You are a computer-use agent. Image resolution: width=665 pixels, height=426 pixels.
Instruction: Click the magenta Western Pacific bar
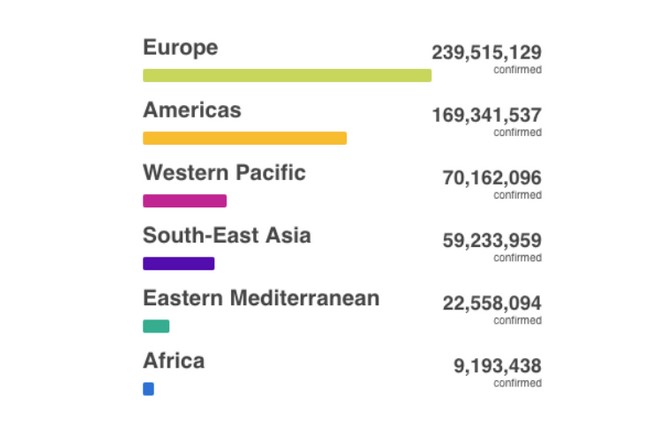coord(185,201)
